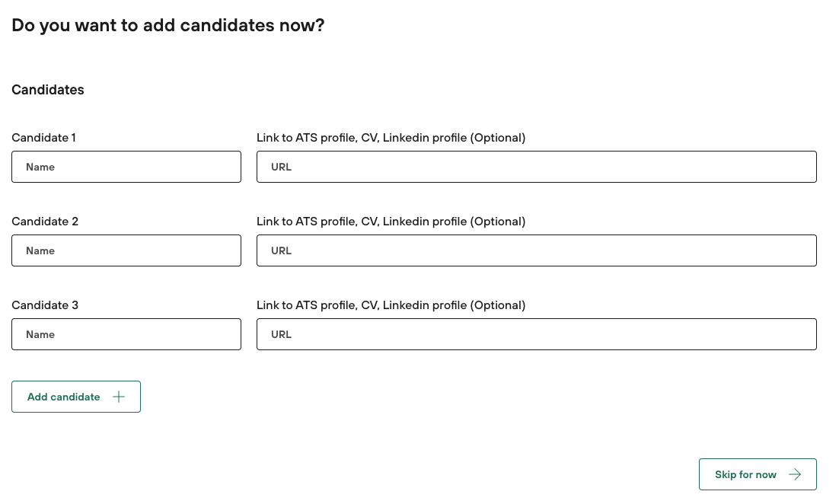Click the URL field for Candidate 2

(x=536, y=250)
